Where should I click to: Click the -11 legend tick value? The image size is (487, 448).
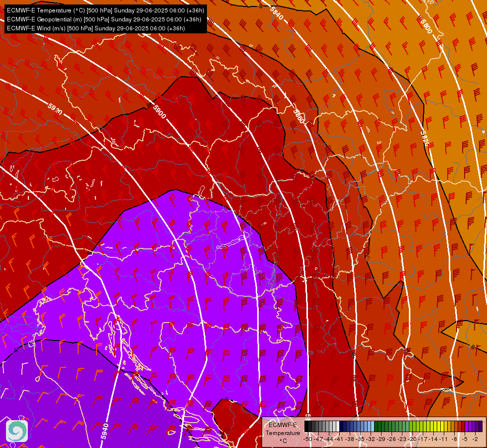click(444, 439)
